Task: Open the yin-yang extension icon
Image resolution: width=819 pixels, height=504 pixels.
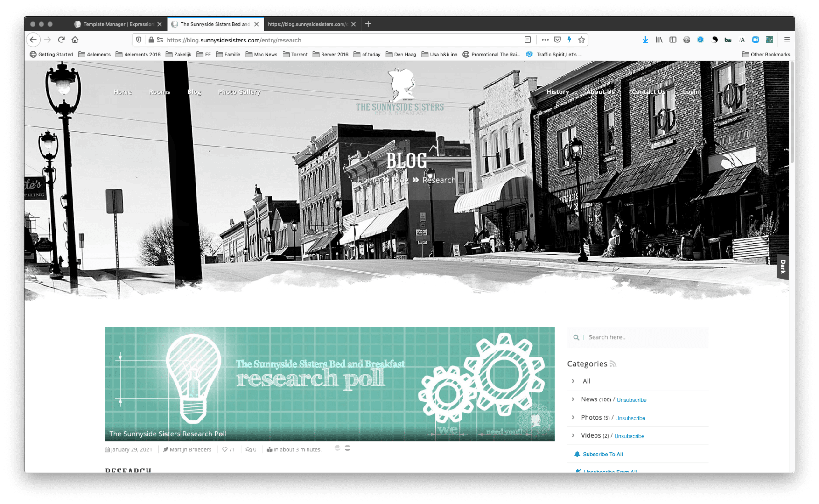Action: pyautogui.click(x=714, y=40)
